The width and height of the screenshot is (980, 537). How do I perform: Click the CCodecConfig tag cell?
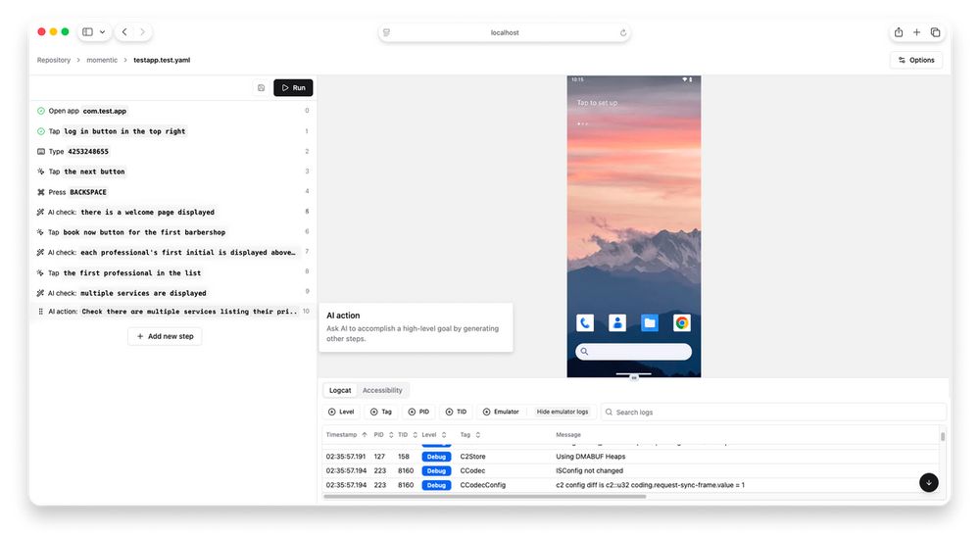pyautogui.click(x=482, y=485)
